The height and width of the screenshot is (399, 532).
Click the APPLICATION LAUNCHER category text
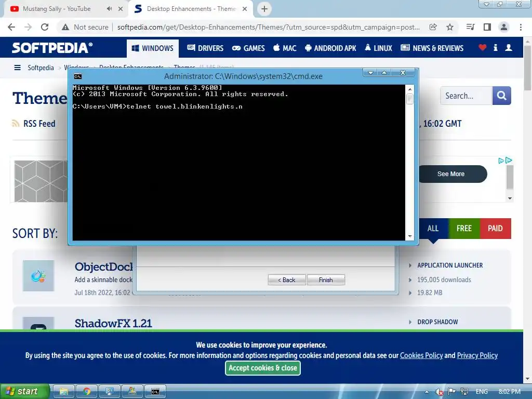point(450,265)
